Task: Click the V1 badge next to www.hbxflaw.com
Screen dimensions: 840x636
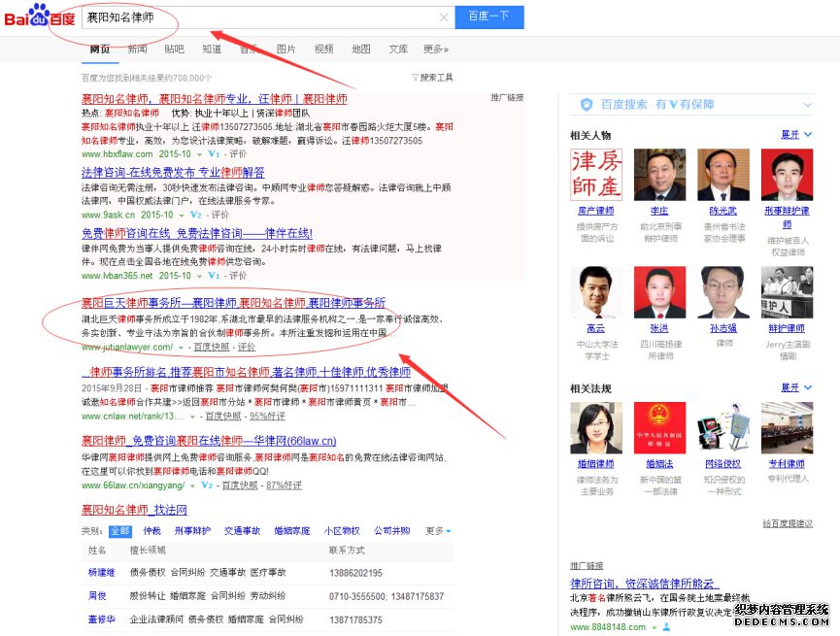Action: (x=214, y=153)
